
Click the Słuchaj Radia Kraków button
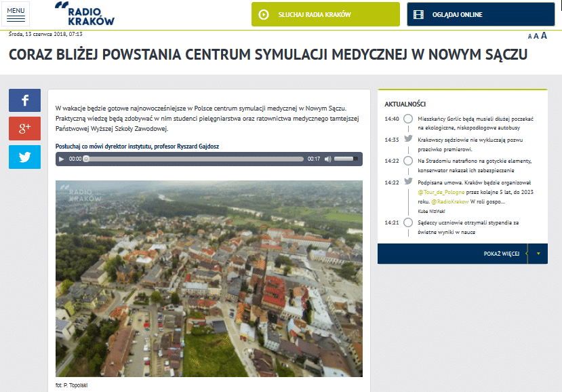pyautogui.click(x=325, y=14)
